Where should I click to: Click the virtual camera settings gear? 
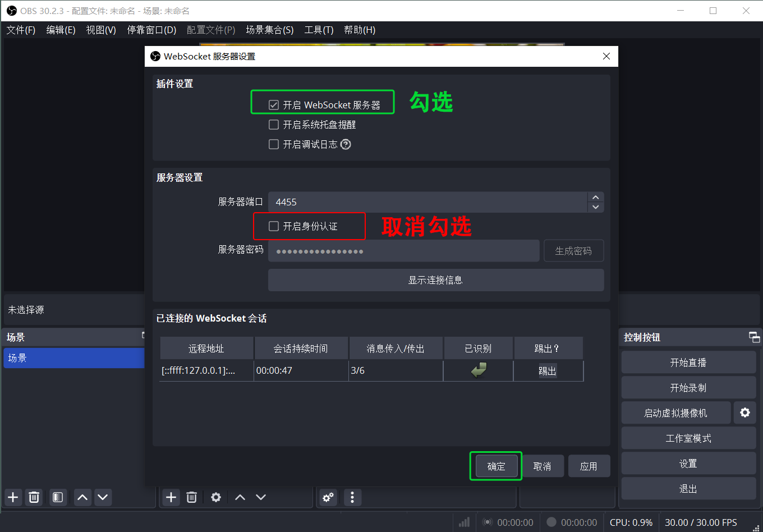click(745, 412)
